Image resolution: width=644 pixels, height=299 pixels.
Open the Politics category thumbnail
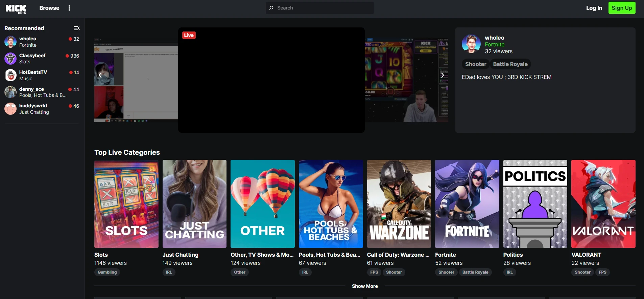tap(535, 204)
